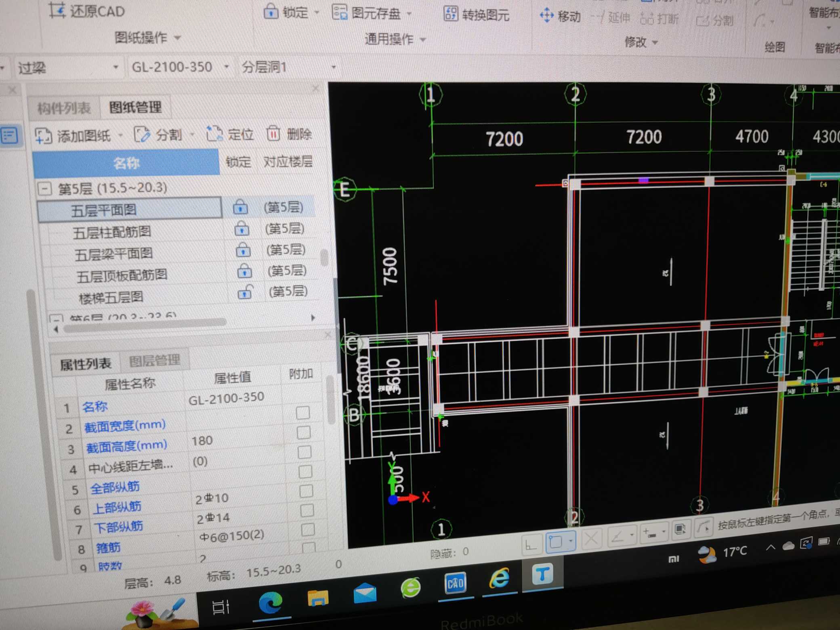Open the GL-2100-350 component dropdown
840x630 pixels.
[227, 67]
